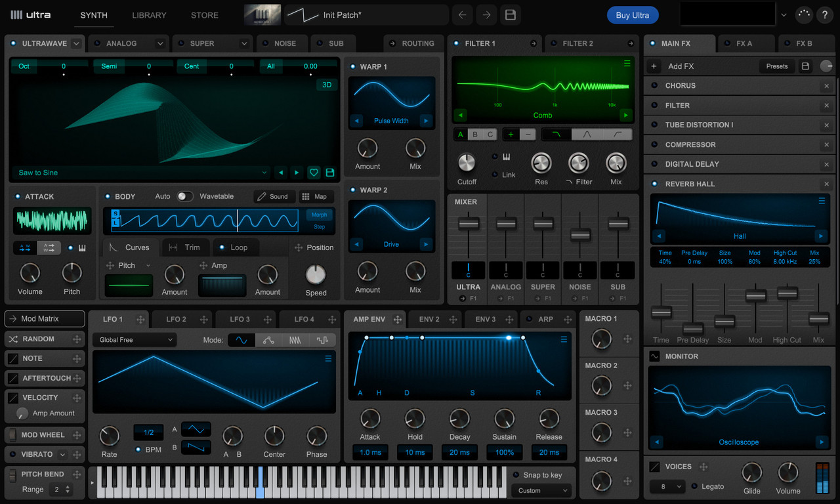
Task: Click the drag handle for LFO 1
Action: tap(140, 320)
